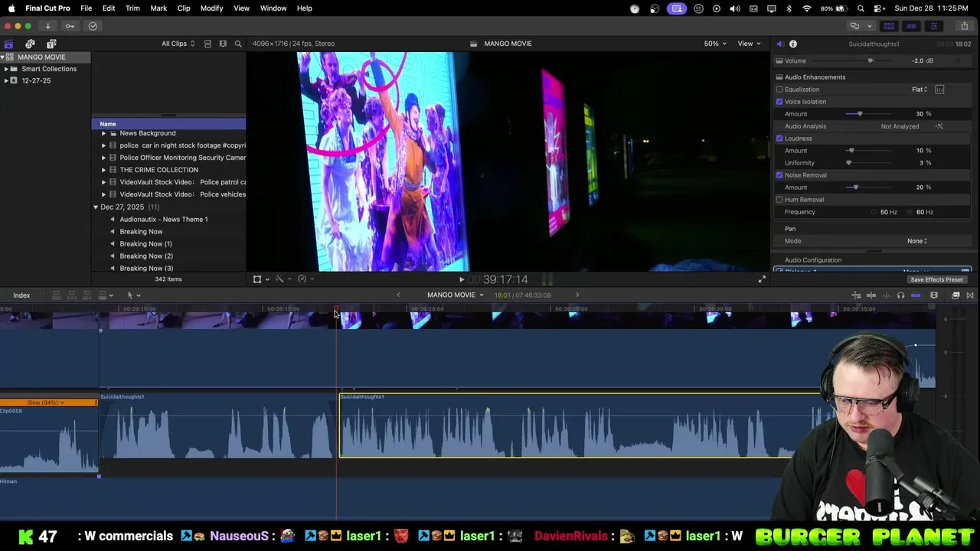Open the Edit menu

click(109, 8)
